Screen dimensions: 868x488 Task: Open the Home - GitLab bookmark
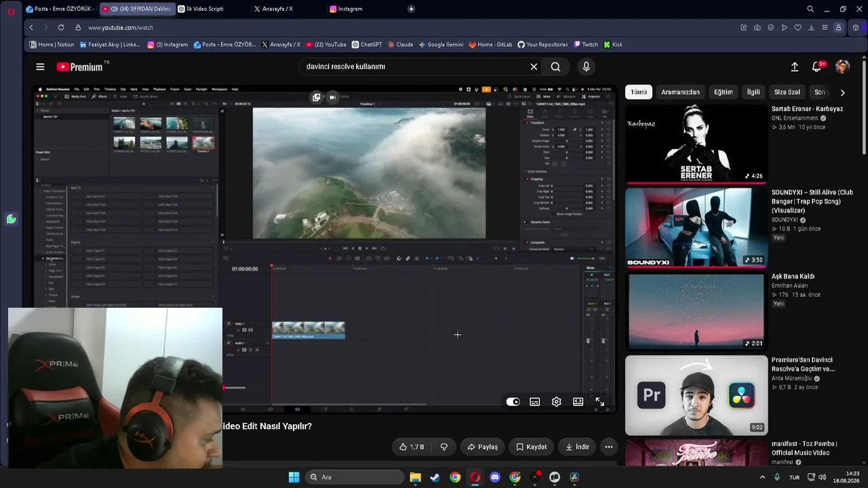click(490, 45)
